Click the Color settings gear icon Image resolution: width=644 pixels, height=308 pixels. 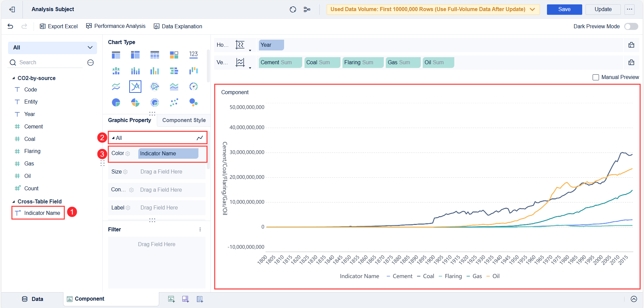[128, 154]
